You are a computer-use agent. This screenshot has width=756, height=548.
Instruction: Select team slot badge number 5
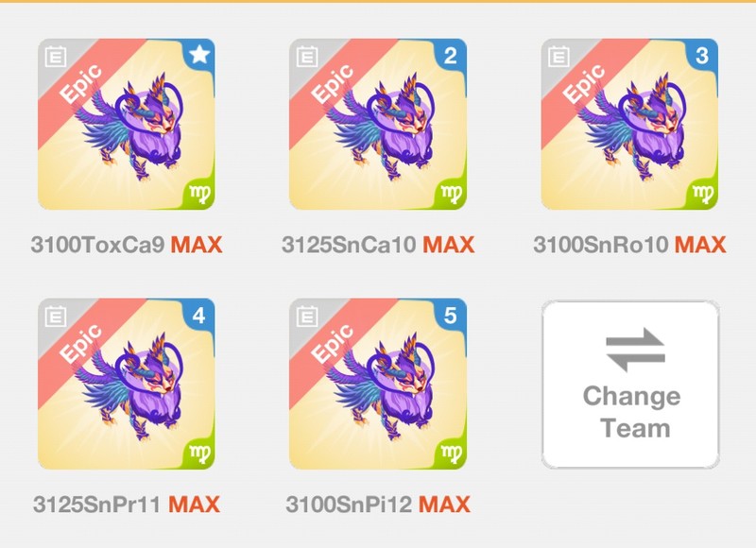point(451,316)
